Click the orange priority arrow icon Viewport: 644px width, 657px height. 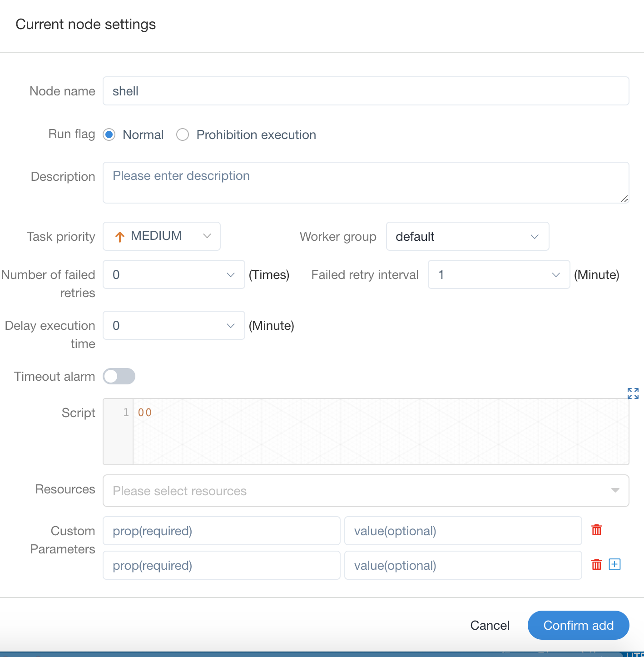pos(119,237)
